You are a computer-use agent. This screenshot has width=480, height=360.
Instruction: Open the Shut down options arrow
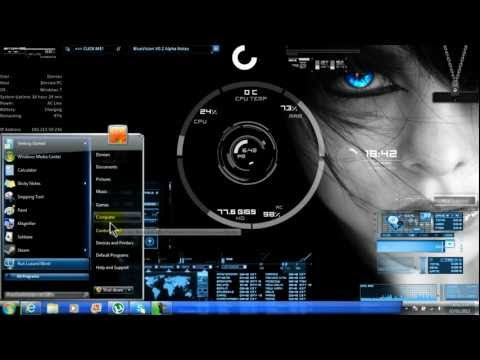click(130, 290)
